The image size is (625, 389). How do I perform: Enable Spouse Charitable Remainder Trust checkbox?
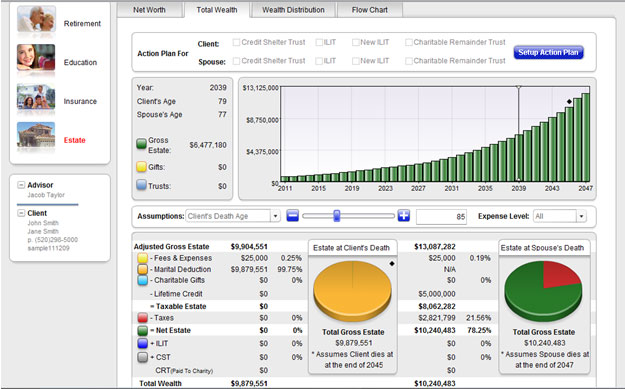pos(409,61)
